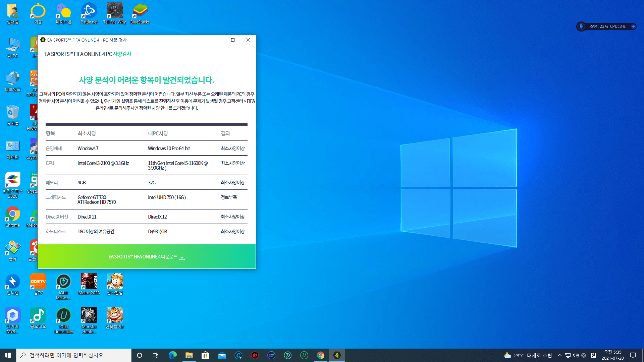Open the 23°C weather widget
This screenshot has height=362, width=644.
pyautogui.click(x=528, y=355)
